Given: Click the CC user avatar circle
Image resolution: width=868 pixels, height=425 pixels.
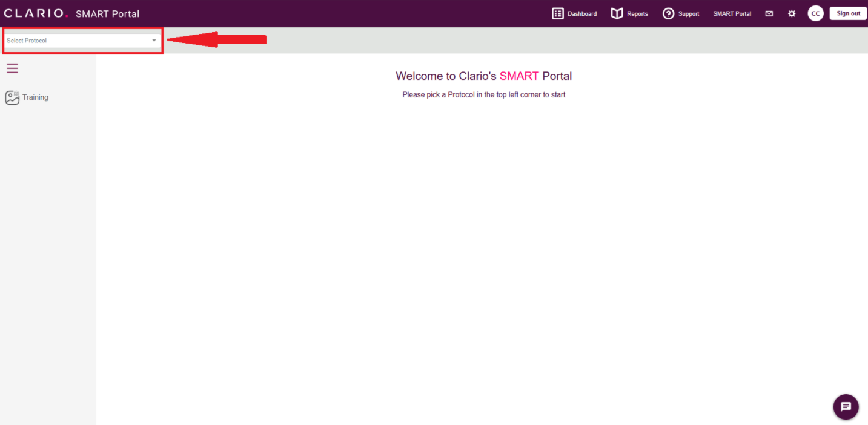Looking at the screenshot, I should (x=815, y=13).
